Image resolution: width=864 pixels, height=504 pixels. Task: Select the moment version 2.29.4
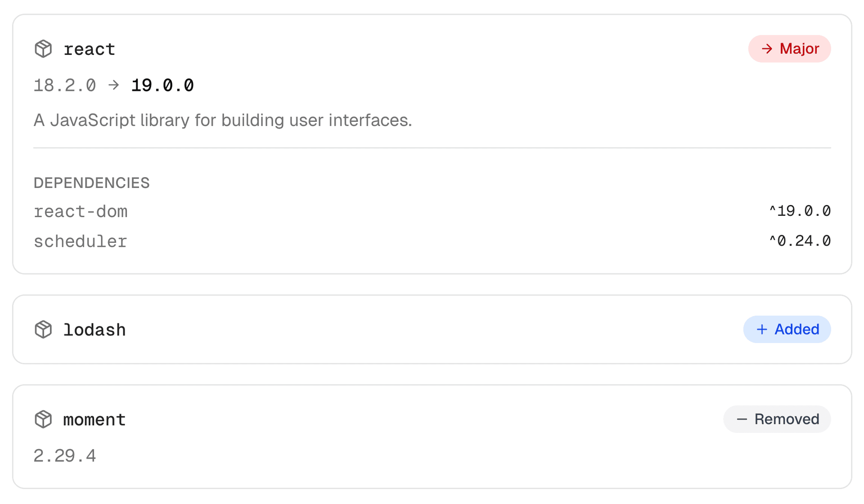click(x=65, y=456)
